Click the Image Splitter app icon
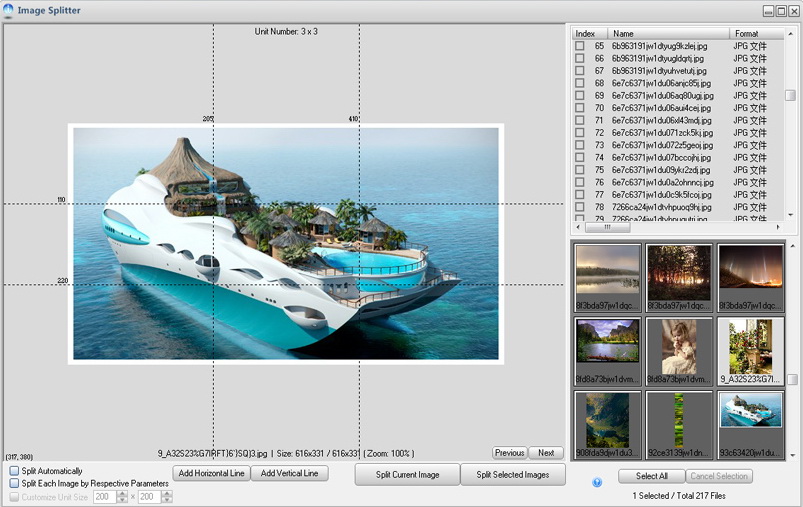Image resolution: width=803 pixels, height=507 pixels. point(8,10)
